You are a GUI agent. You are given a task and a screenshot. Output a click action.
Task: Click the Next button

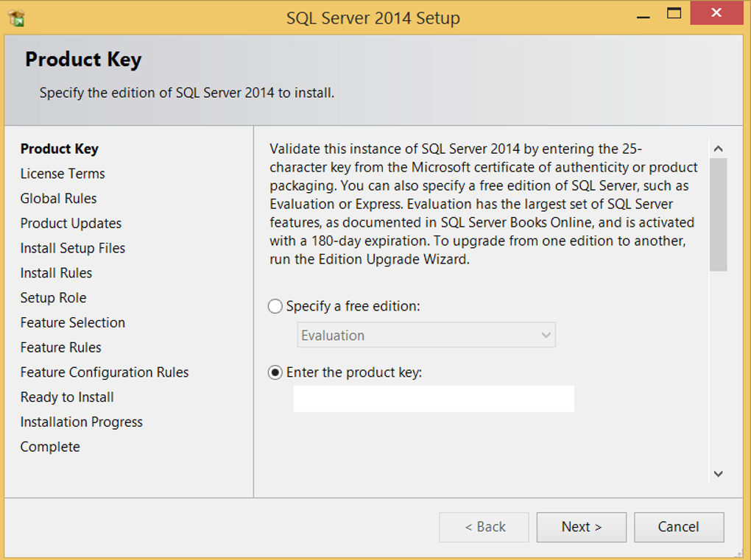click(582, 527)
